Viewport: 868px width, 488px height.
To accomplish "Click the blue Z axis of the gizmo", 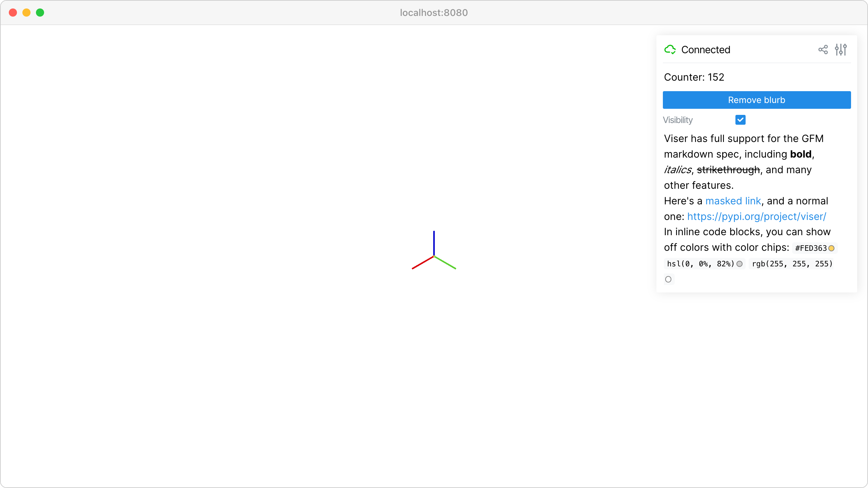I will click(x=434, y=243).
